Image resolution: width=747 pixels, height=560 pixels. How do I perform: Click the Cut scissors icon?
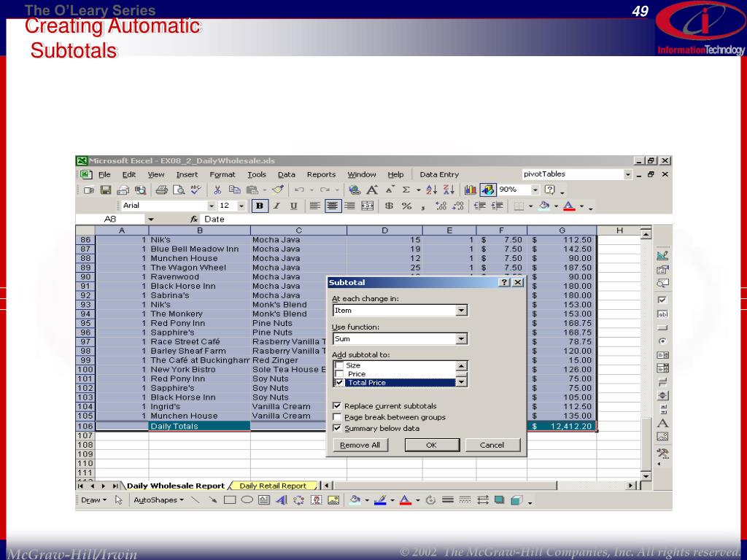[x=217, y=190]
